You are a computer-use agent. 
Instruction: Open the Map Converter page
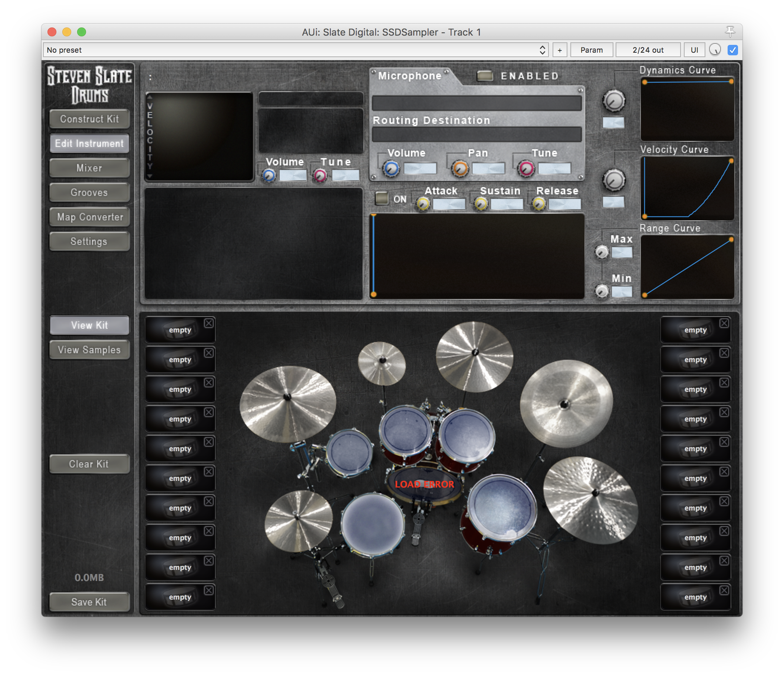click(89, 217)
